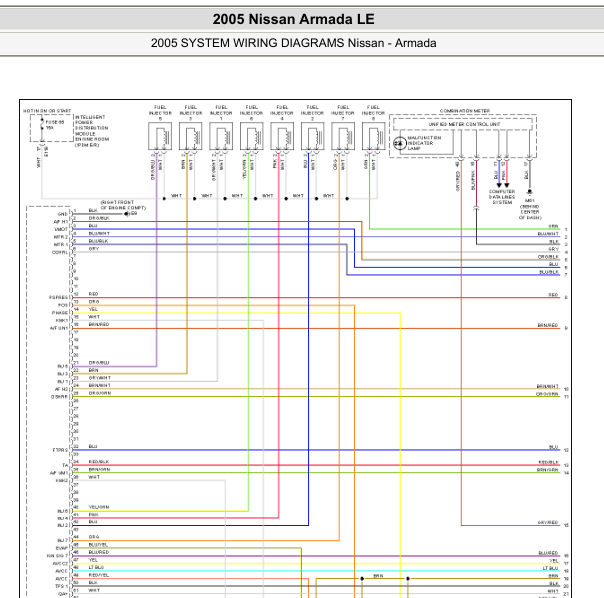Click the Fuel Injector 1 coil symbol
604x598 pixels.
point(221,136)
